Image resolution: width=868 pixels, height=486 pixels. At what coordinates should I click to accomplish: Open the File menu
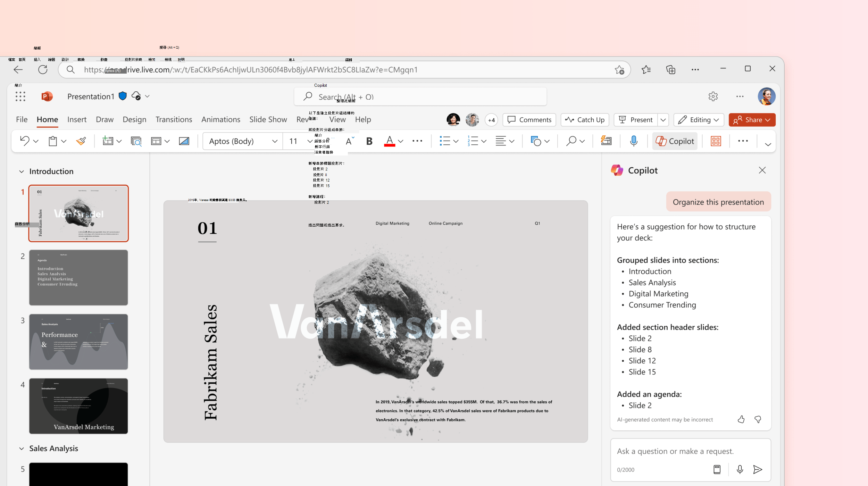coord(22,119)
